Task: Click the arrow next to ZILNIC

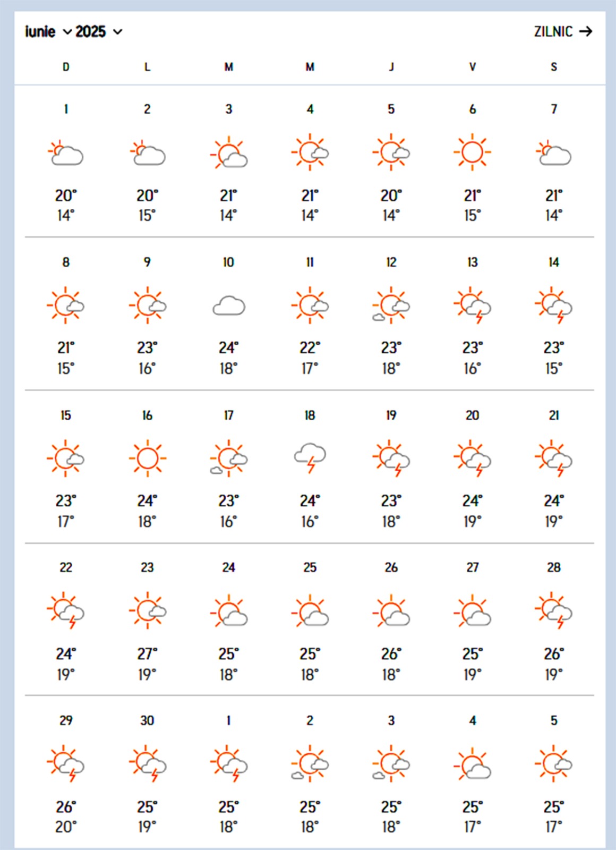Action: coord(586,32)
